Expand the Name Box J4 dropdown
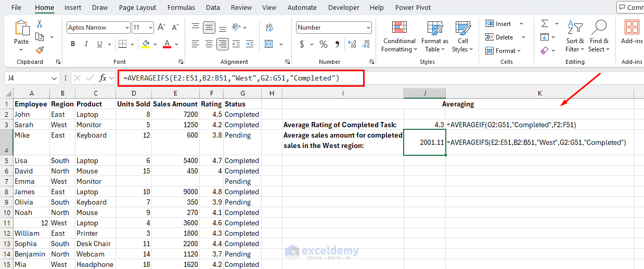This screenshot has width=644, height=269. click(x=55, y=78)
